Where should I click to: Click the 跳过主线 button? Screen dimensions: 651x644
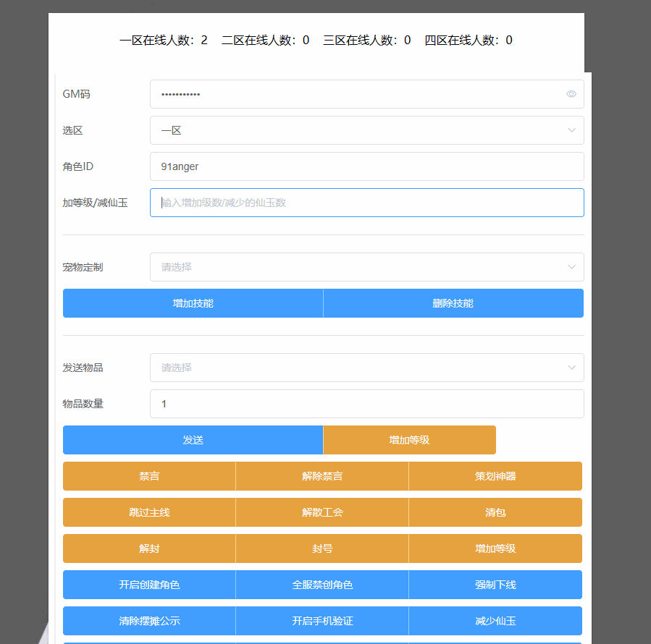click(149, 512)
